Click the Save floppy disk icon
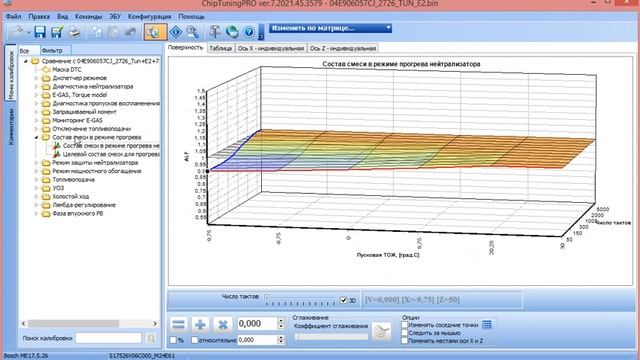This screenshot has height=360, width=640. (x=40, y=32)
